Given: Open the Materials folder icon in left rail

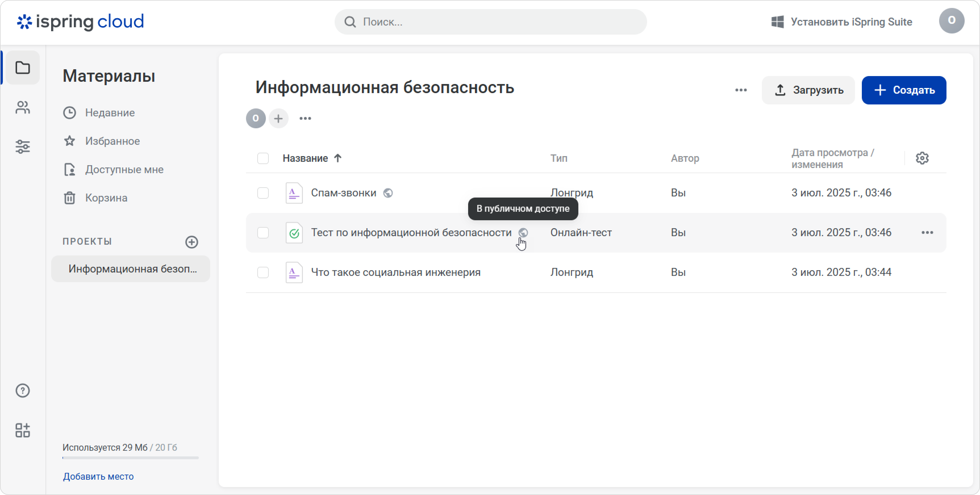Looking at the screenshot, I should coord(23,68).
